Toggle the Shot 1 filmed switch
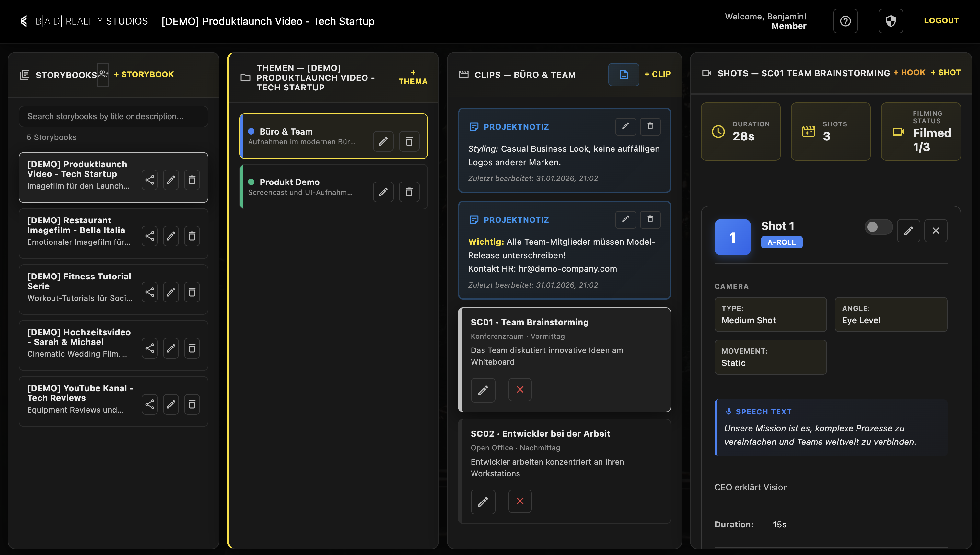This screenshot has width=980, height=555. [x=878, y=227]
